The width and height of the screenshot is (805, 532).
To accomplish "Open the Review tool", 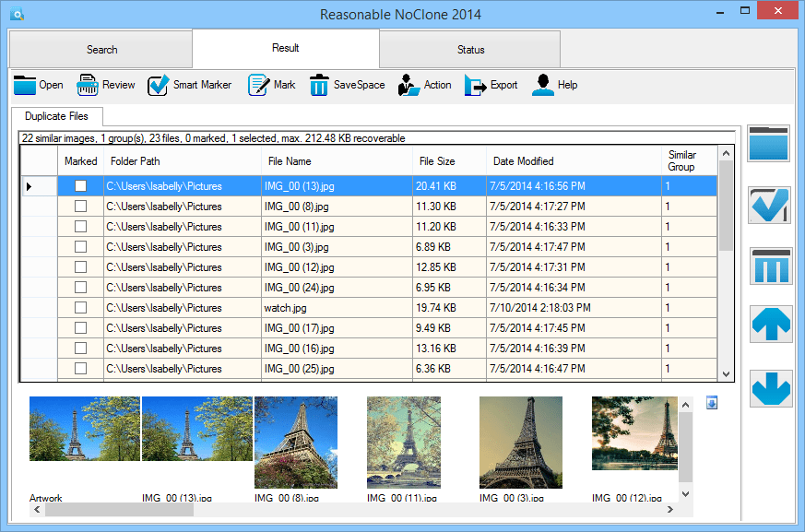I will pos(105,85).
